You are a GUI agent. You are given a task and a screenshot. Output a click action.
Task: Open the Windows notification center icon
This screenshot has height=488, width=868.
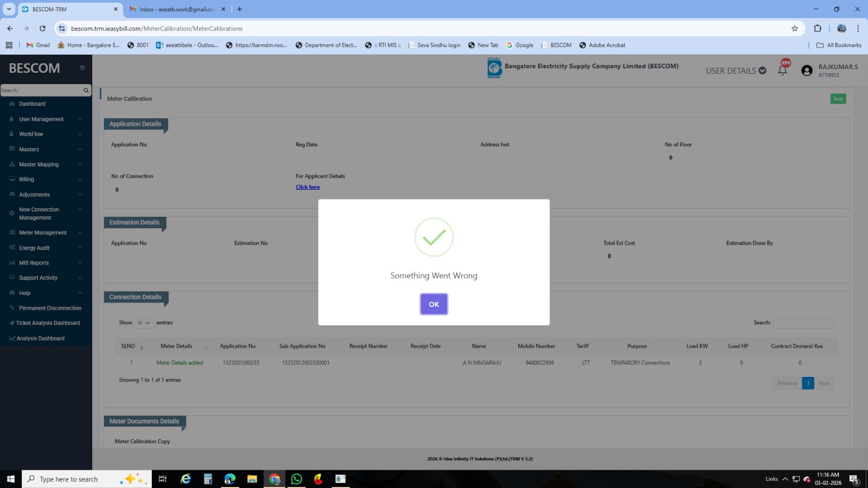(854, 479)
